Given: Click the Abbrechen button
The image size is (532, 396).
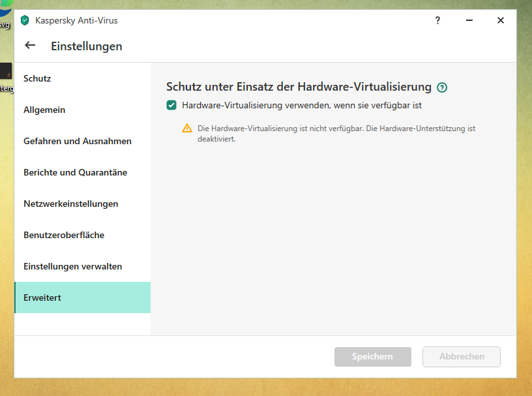Looking at the screenshot, I should pyautogui.click(x=462, y=357).
